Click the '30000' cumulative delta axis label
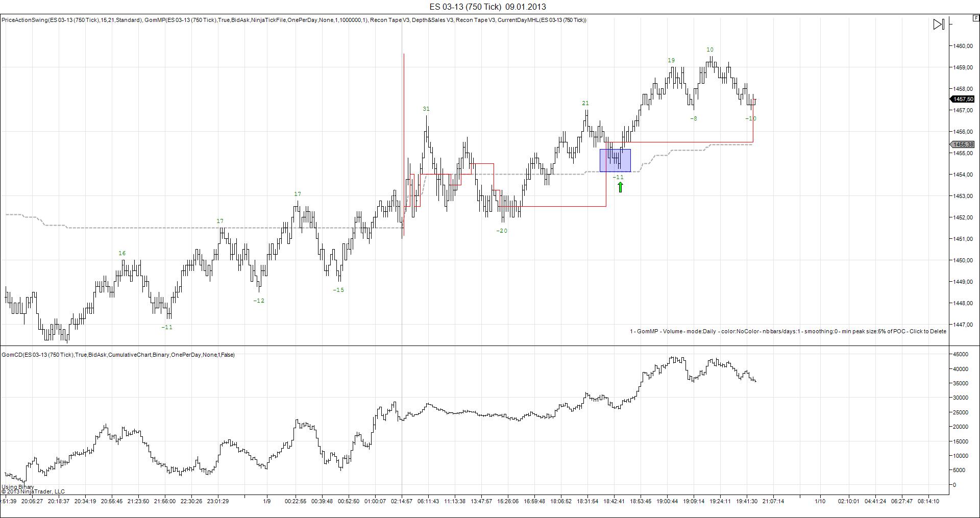This screenshot has height=518, width=980. click(960, 398)
